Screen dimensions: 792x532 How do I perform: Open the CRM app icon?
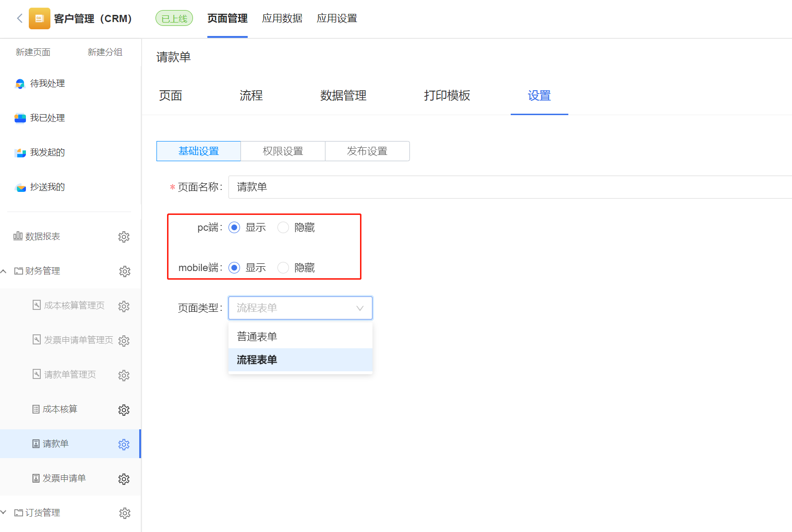point(39,19)
